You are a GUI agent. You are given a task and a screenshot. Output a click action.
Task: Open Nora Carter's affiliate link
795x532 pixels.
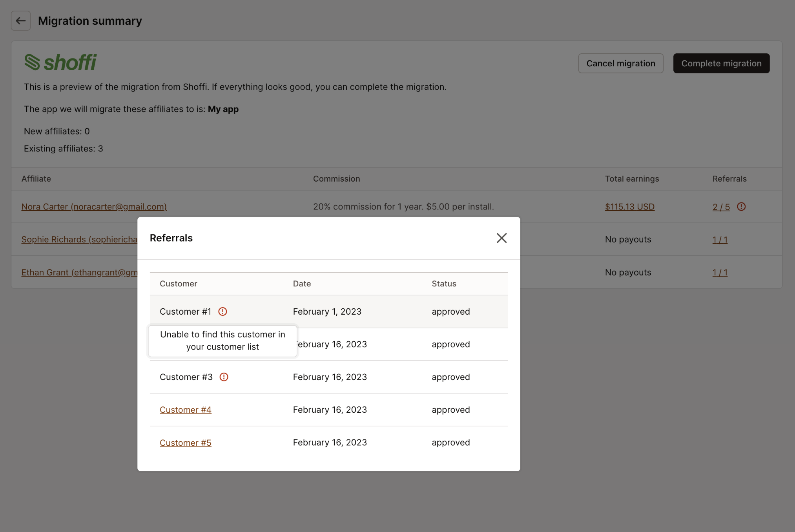(94, 206)
